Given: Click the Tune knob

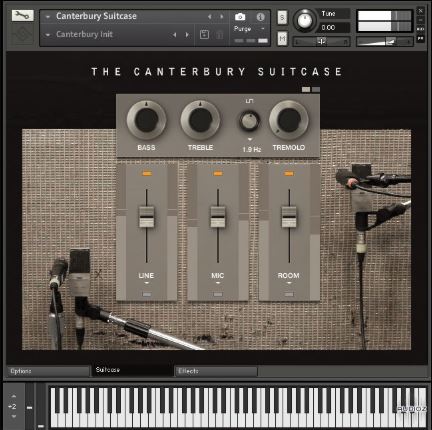Looking at the screenshot, I should (x=305, y=20).
